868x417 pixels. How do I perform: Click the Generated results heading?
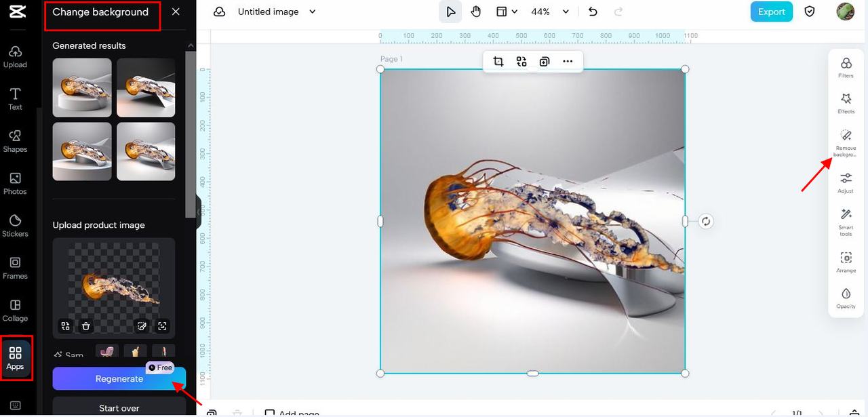pos(90,45)
